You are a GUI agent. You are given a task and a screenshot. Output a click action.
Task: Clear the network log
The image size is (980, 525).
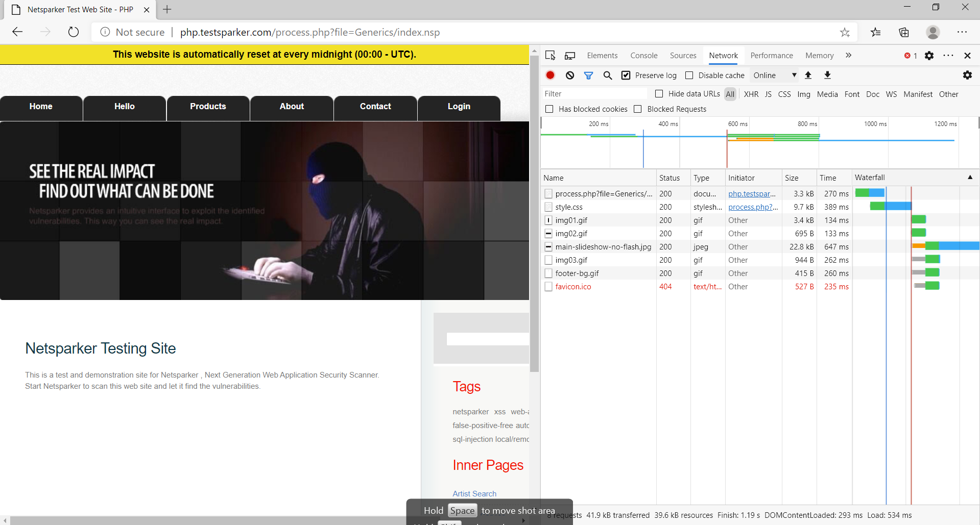pyautogui.click(x=570, y=75)
